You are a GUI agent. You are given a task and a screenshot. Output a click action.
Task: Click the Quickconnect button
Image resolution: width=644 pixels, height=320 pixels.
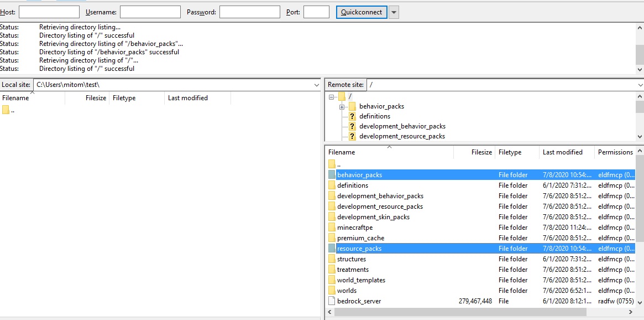(x=362, y=12)
